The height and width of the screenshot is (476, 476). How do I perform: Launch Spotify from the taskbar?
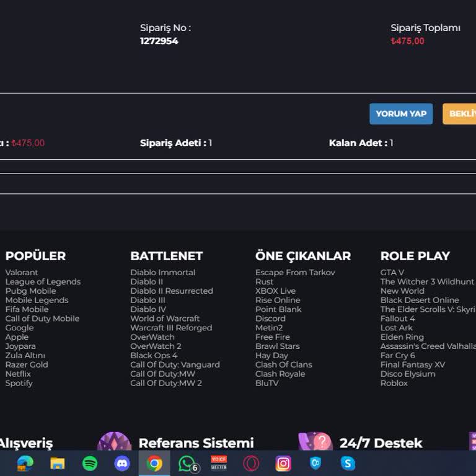click(90, 463)
